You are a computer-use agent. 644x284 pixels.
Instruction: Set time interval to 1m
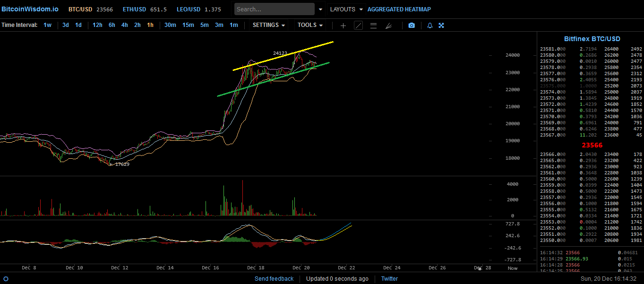(234, 25)
